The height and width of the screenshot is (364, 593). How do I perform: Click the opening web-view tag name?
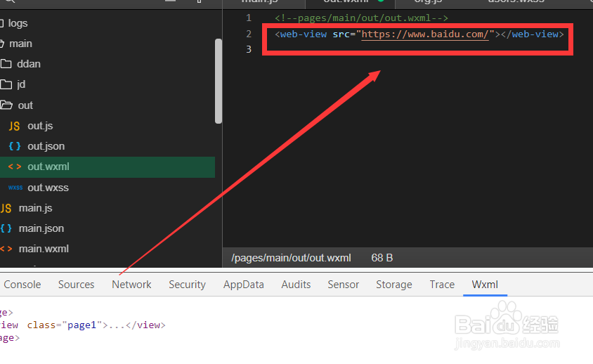[304, 34]
